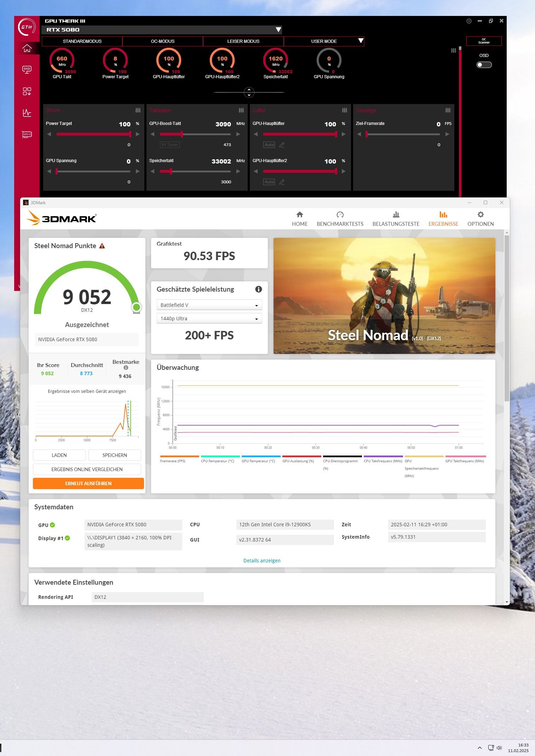
Task: Click the SPEICHERN button
Action: tap(115, 455)
